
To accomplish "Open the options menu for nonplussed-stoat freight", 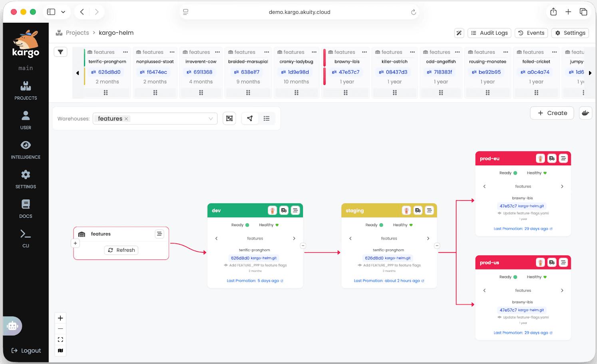I will pos(172,52).
